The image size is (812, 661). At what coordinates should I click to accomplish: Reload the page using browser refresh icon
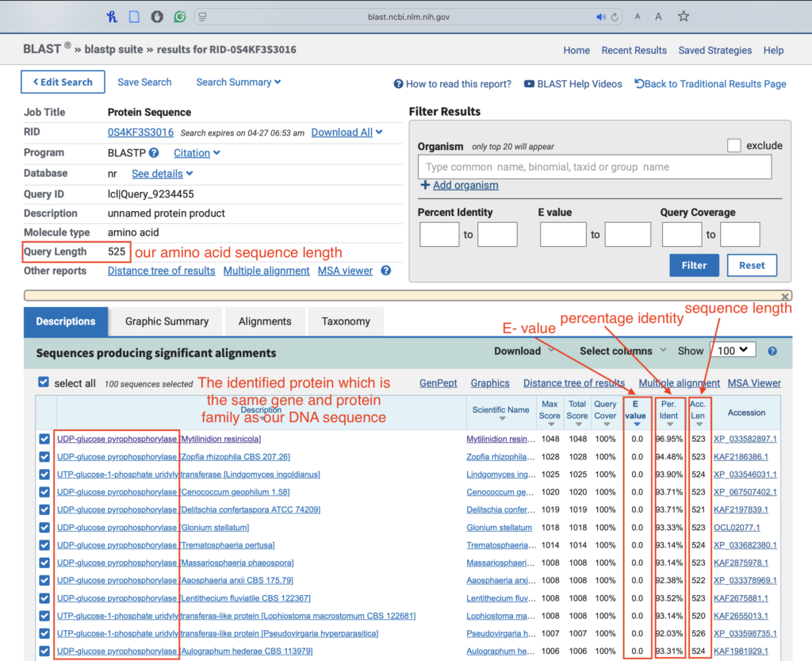(x=615, y=17)
